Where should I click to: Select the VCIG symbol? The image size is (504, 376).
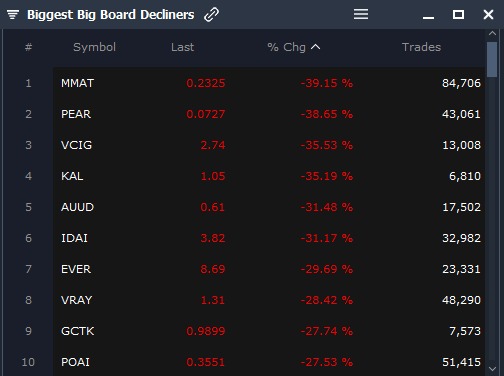click(76, 145)
